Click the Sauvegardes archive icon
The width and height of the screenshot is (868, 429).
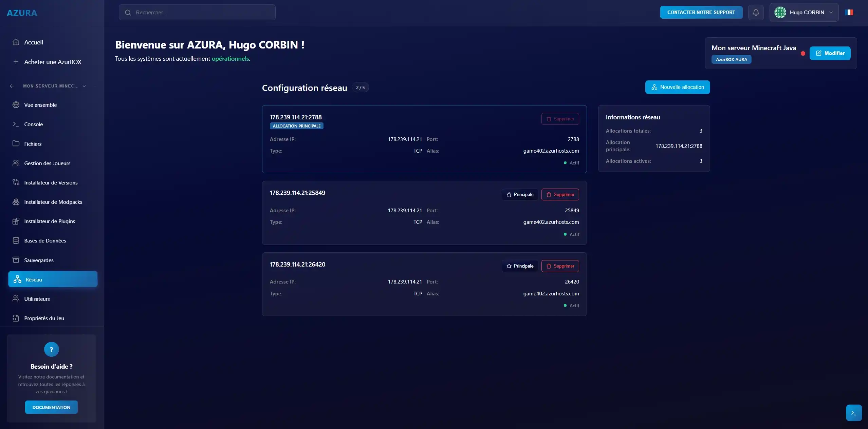16,260
